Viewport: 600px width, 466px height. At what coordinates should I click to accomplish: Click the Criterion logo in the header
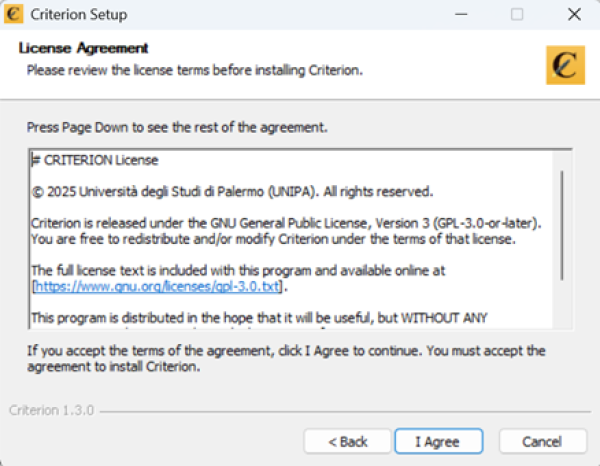[566, 63]
